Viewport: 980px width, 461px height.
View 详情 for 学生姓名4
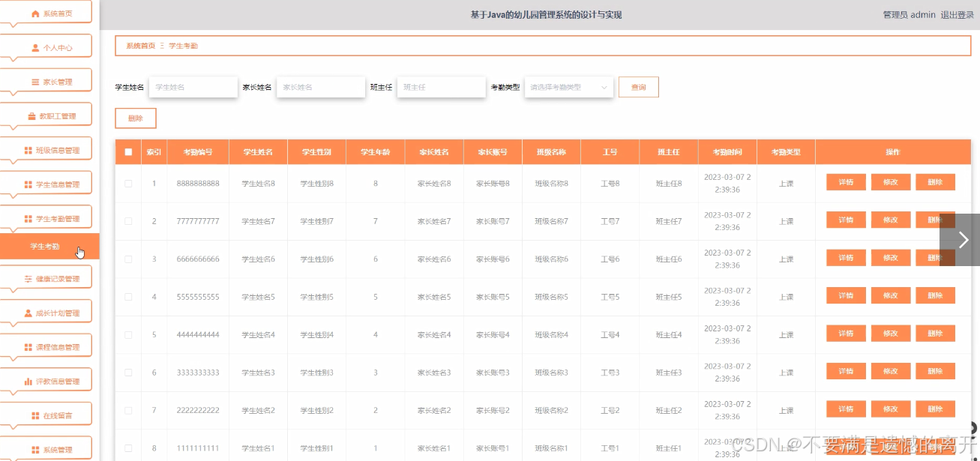(x=846, y=334)
